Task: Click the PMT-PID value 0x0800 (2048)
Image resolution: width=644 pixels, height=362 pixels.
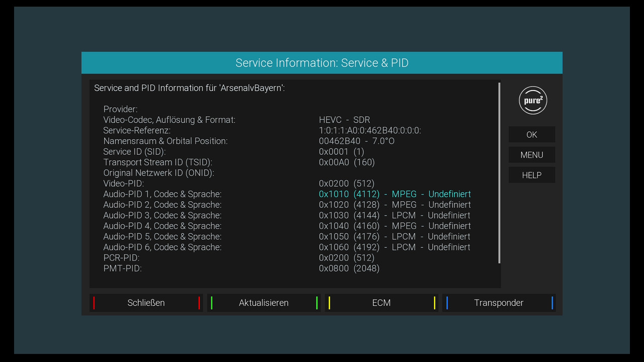Action: coord(349,268)
